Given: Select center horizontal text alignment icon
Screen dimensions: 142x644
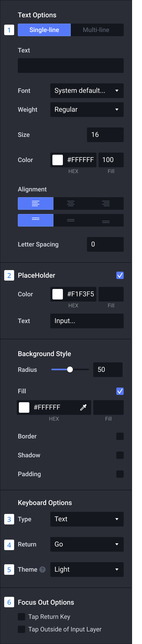Looking at the screenshot, I should [71, 203].
